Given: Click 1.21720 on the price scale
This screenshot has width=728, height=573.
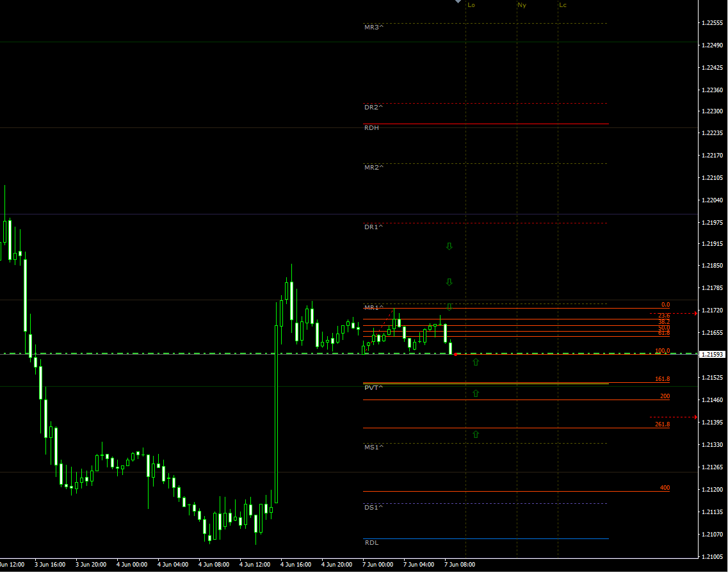Looking at the screenshot, I should pos(712,310).
